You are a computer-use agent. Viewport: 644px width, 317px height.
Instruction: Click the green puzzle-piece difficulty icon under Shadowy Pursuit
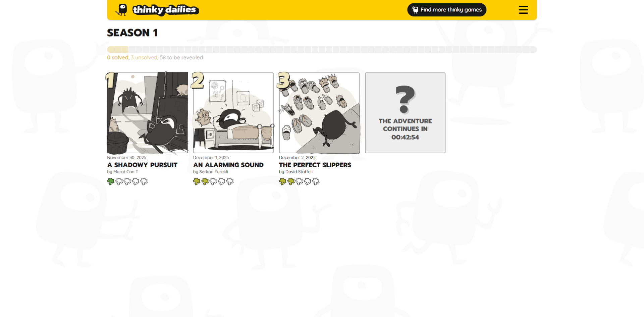[x=111, y=181]
